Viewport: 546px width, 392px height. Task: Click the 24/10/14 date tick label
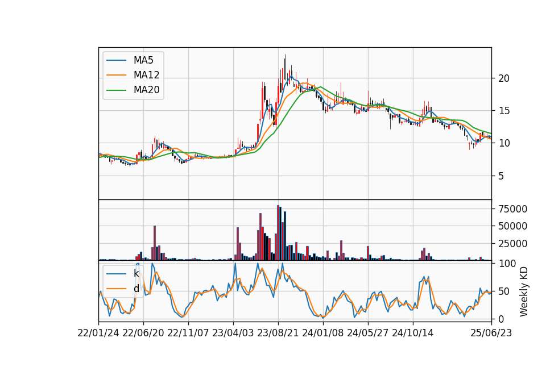point(413,333)
